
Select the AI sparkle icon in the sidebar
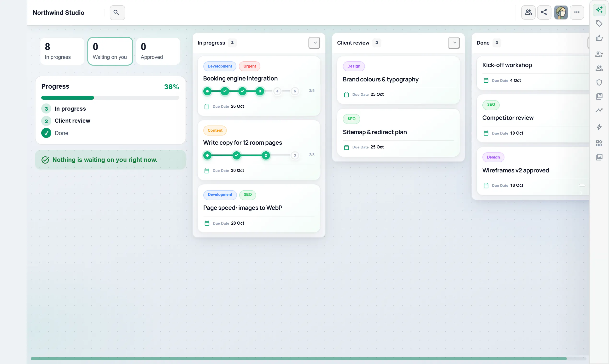[599, 10]
